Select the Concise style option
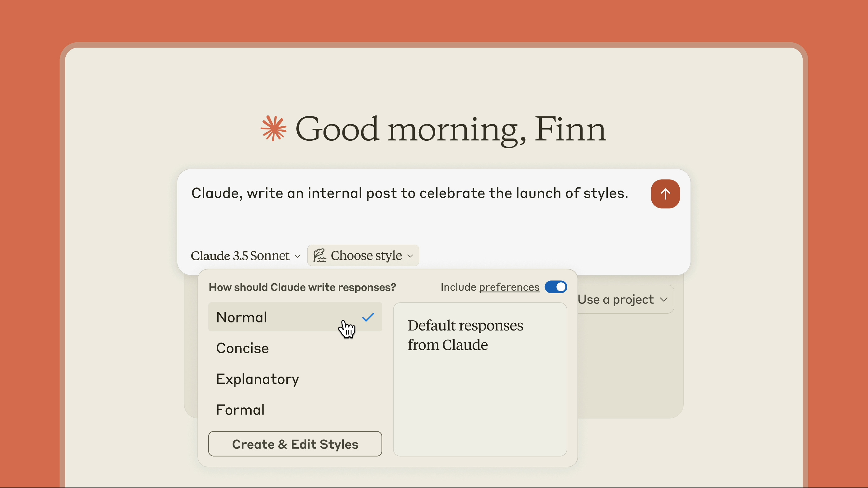Screen dimensions: 868x488 tap(295, 348)
